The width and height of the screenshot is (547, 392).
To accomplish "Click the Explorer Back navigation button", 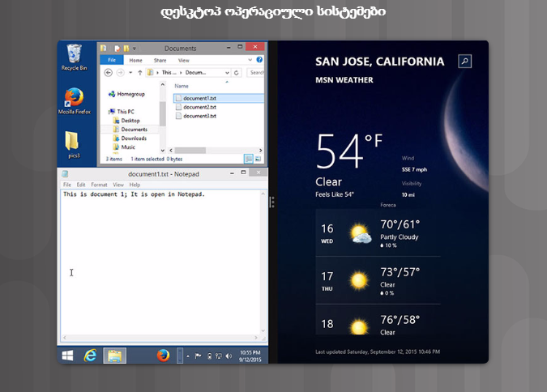I will click(x=108, y=72).
